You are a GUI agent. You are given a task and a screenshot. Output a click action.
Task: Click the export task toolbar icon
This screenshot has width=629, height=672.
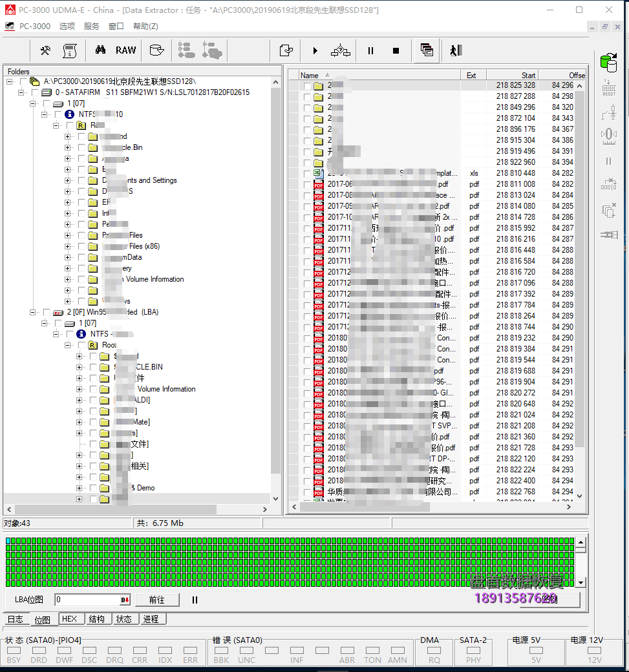click(x=286, y=50)
